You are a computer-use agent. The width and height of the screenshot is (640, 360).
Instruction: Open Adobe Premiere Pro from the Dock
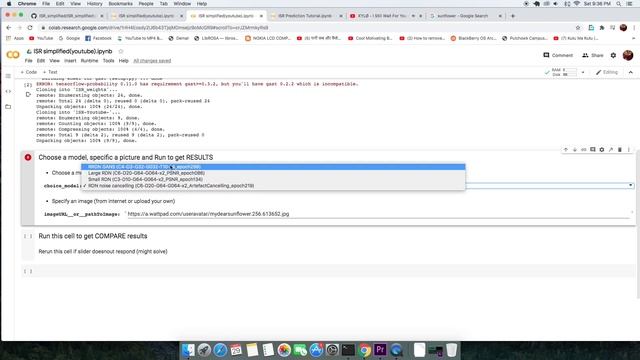pyautogui.click(x=380, y=350)
